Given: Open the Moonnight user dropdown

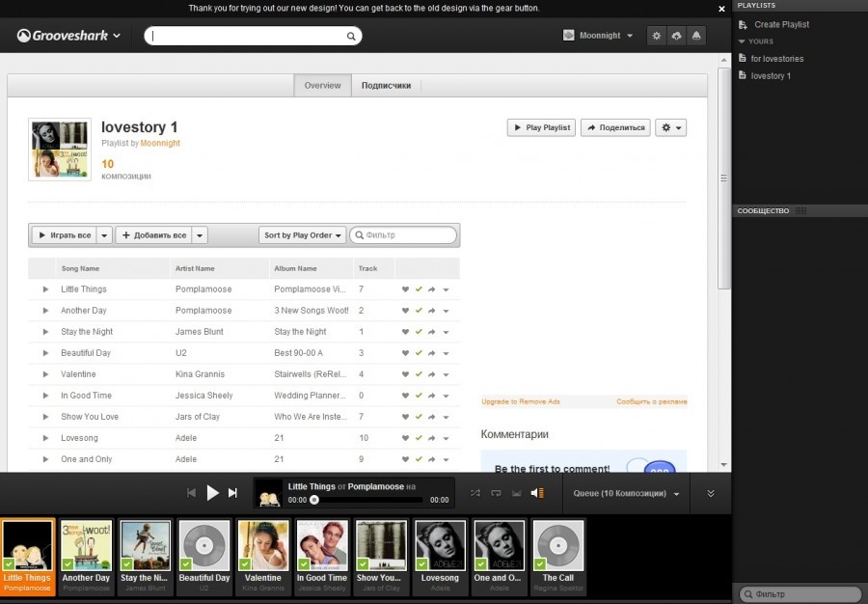Looking at the screenshot, I should [598, 36].
